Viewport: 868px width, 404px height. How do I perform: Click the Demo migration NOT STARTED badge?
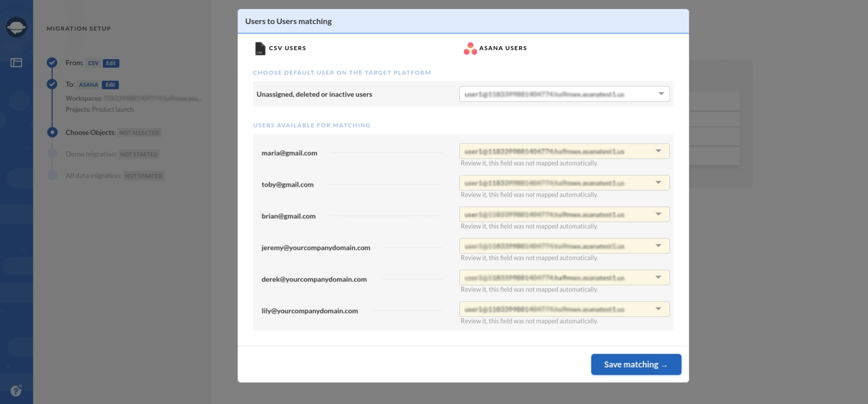tap(139, 155)
